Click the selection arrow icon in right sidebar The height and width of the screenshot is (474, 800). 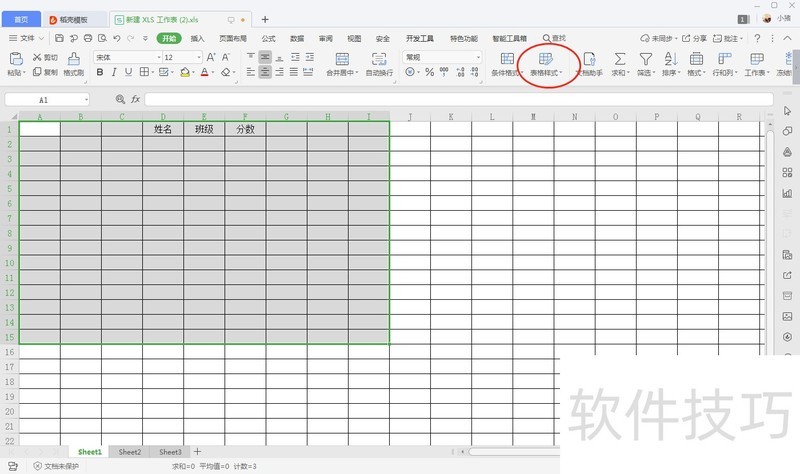tap(787, 111)
